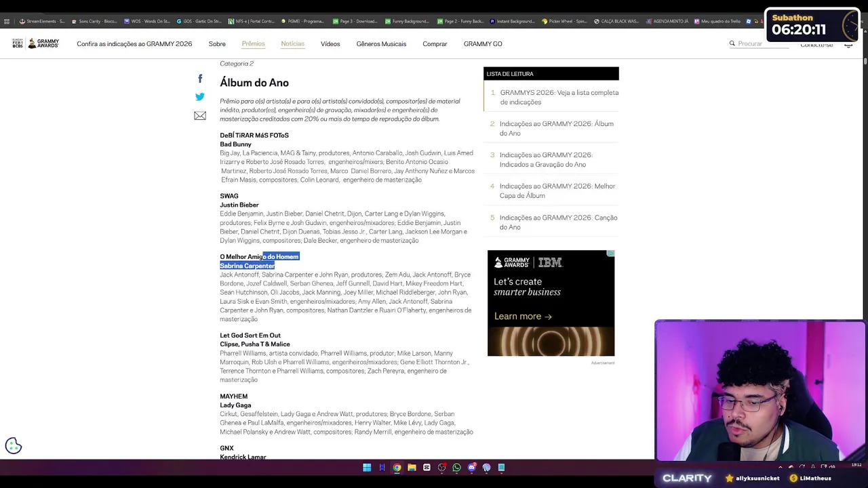Open Discord in taskbar
This screenshot has height=488, width=868.
point(471,468)
